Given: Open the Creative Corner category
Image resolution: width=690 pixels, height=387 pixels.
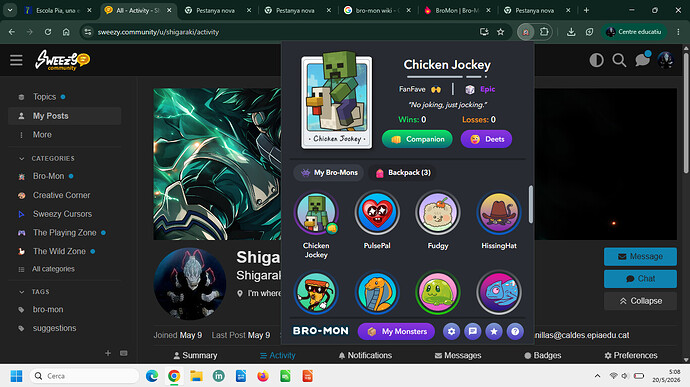Looking at the screenshot, I should (61, 195).
